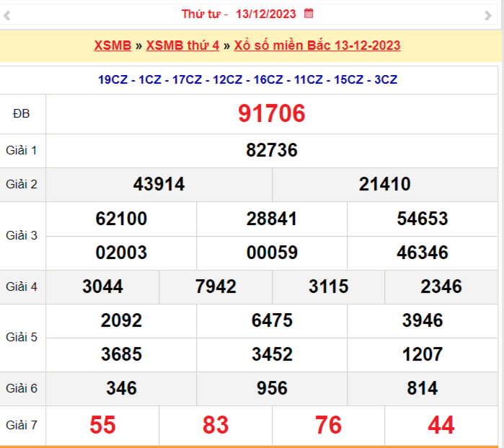Viewport: 504px width, 448px height.
Task: Click the calendar icon beside the date
Action: (x=309, y=13)
